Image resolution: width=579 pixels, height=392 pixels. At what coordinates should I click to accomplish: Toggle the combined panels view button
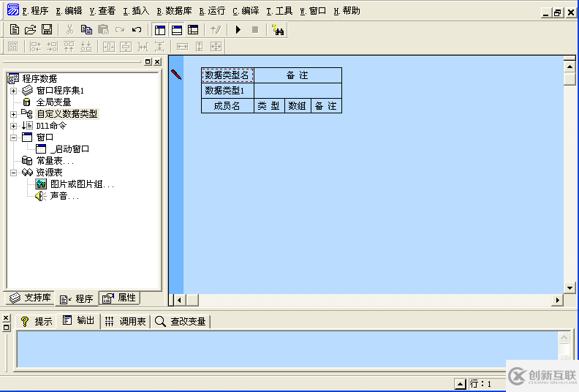point(193,29)
